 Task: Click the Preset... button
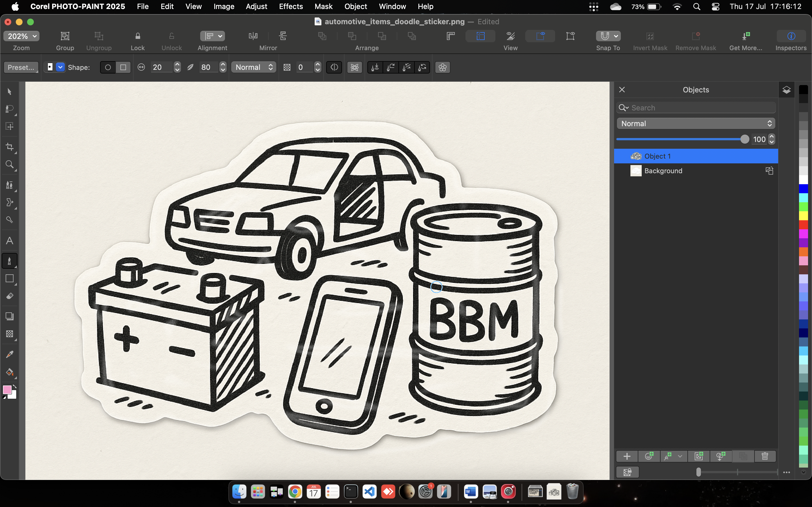pyautogui.click(x=21, y=67)
